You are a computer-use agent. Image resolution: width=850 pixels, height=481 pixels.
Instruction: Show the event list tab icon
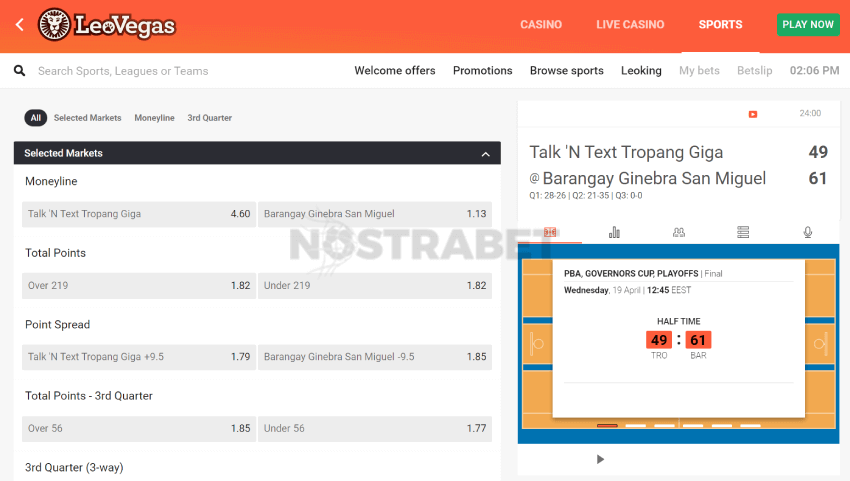click(x=743, y=232)
